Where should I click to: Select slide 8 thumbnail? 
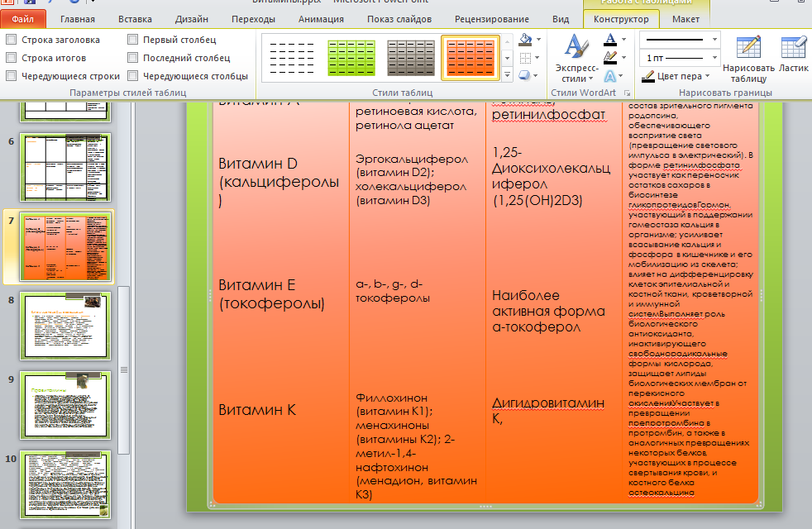65,326
